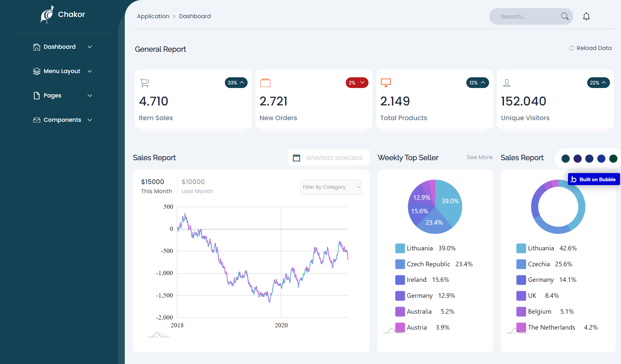Open the notification bell
The height and width of the screenshot is (364, 621).
point(586,16)
